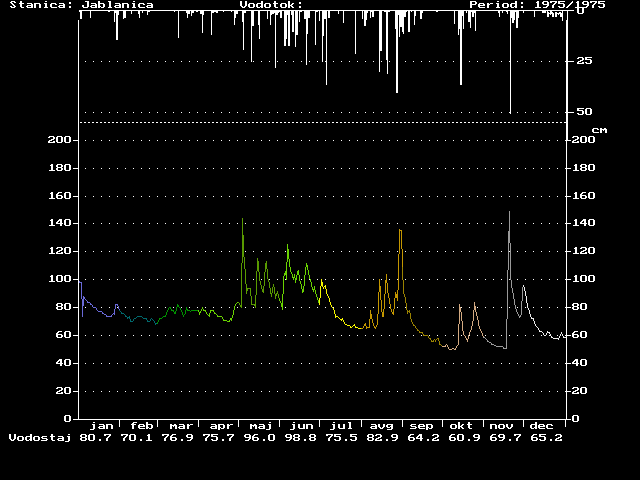Click the left axis 40 label

64,363
